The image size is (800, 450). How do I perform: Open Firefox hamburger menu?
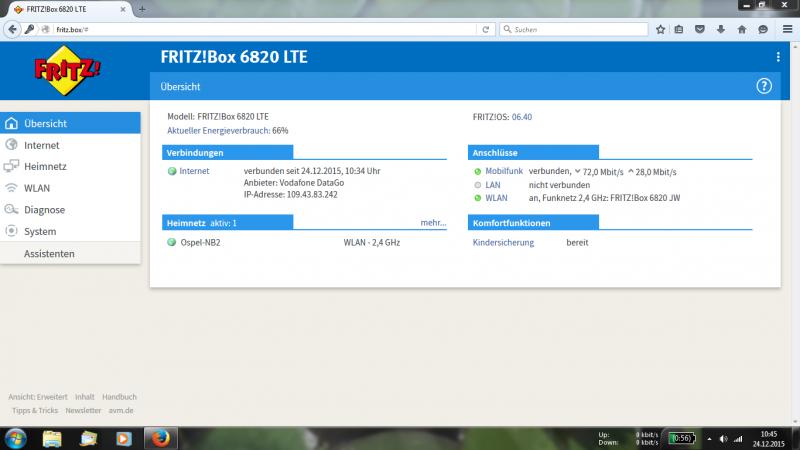pos(787,30)
